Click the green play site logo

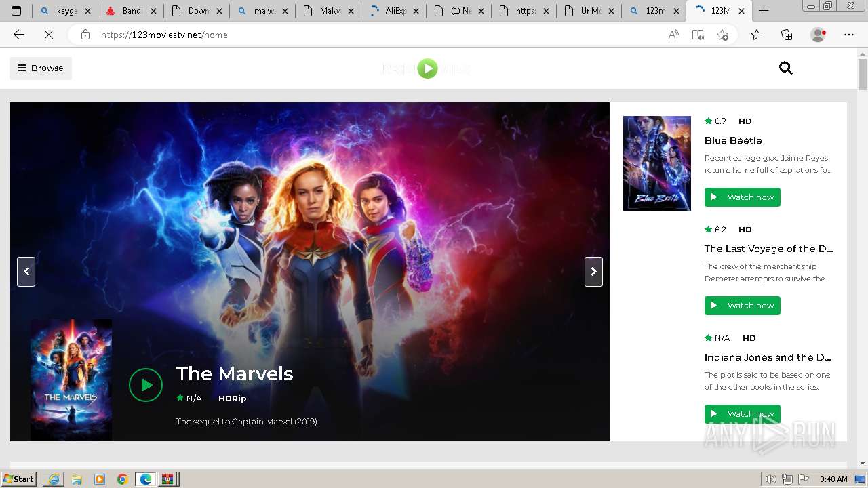pyautogui.click(x=427, y=68)
